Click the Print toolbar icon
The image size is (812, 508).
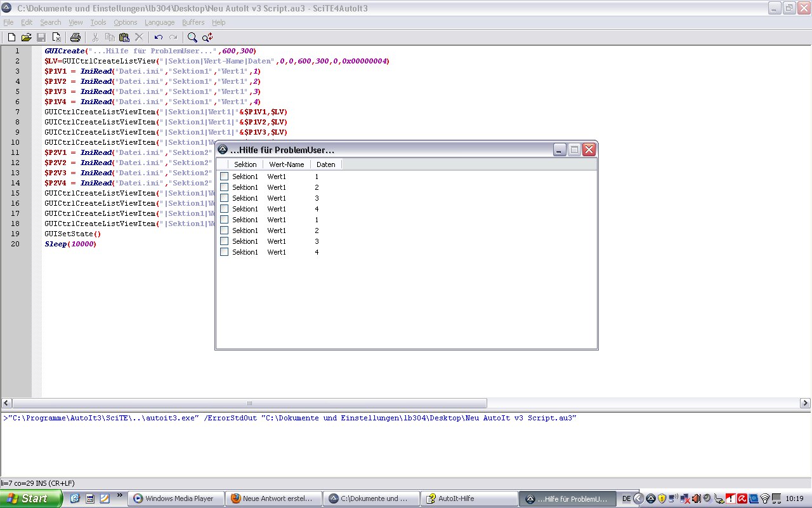coord(75,37)
